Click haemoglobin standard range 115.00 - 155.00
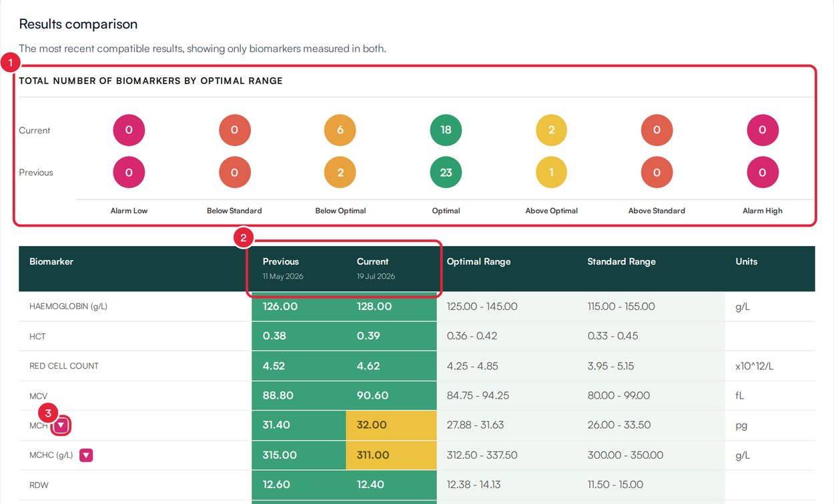This screenshot has height=504, width=834. 621,307
